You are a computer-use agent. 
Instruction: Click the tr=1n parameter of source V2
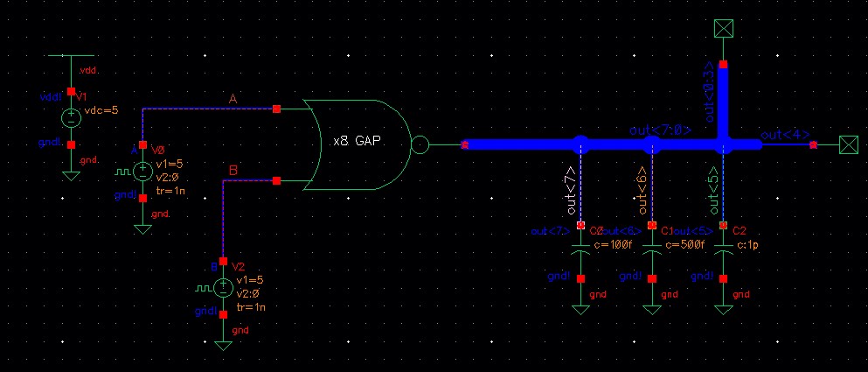coord(250,306)
